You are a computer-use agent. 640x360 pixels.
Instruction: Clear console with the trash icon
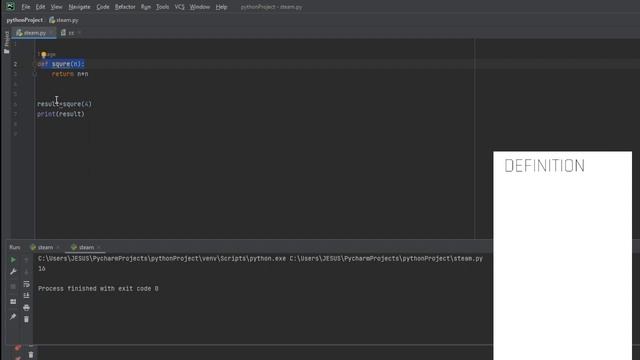click(x=27, y=319)
